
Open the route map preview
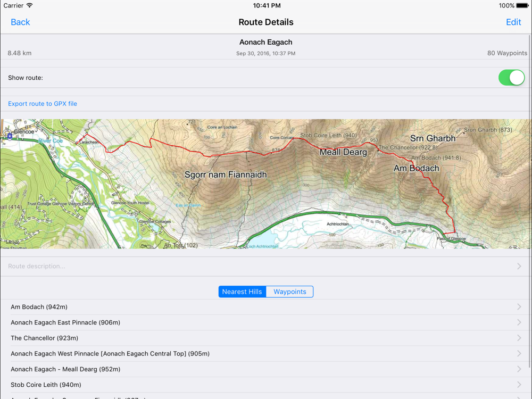[x=265, y=184]
